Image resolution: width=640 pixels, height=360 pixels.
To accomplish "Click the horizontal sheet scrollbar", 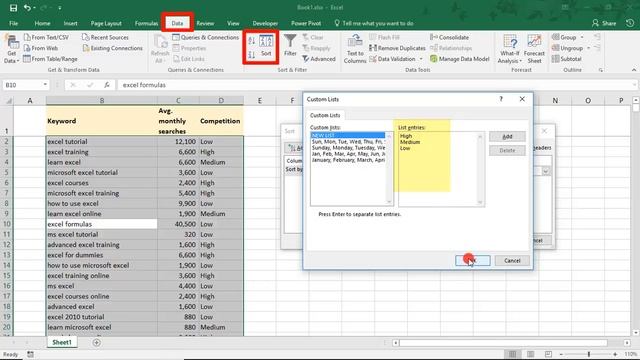I will [x=503, y=343].
